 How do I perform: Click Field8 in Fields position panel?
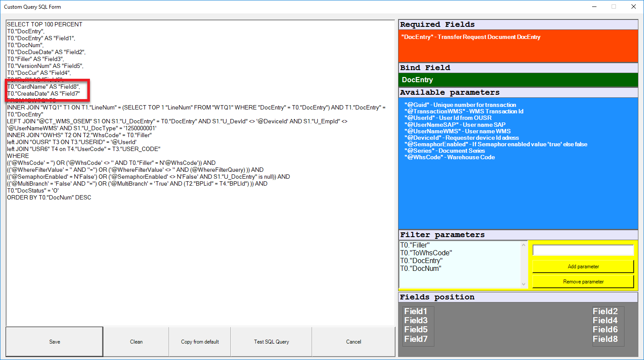(605, 339)
